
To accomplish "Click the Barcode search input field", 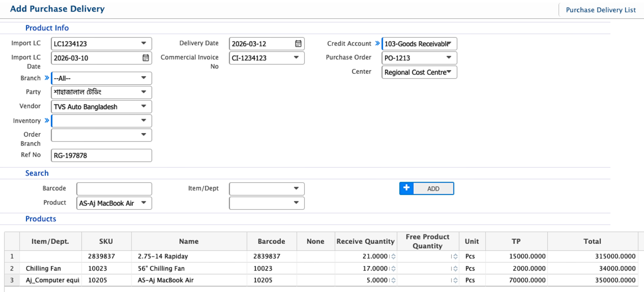I will [114, 189].
